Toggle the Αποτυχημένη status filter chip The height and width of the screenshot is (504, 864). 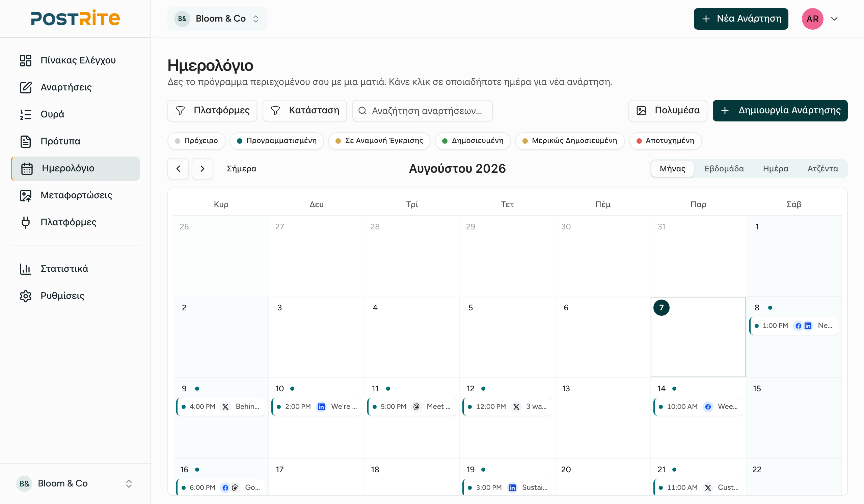tap(665, 141)
